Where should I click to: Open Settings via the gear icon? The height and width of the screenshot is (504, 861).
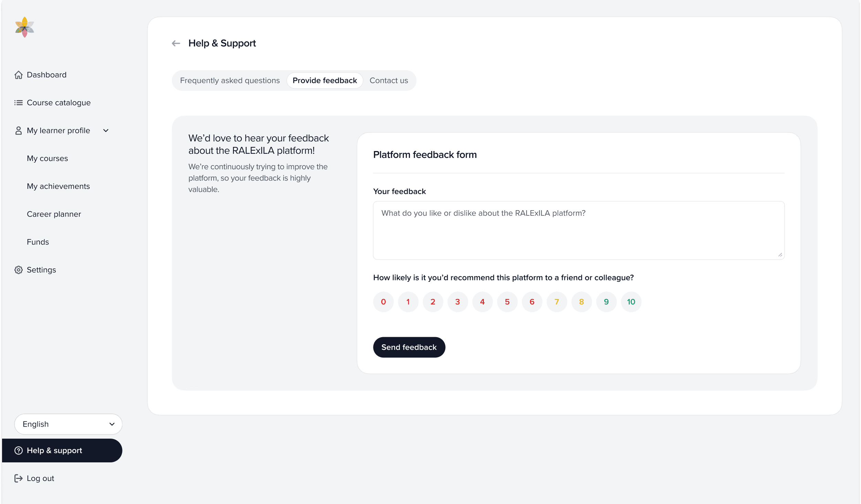(19, 270)
